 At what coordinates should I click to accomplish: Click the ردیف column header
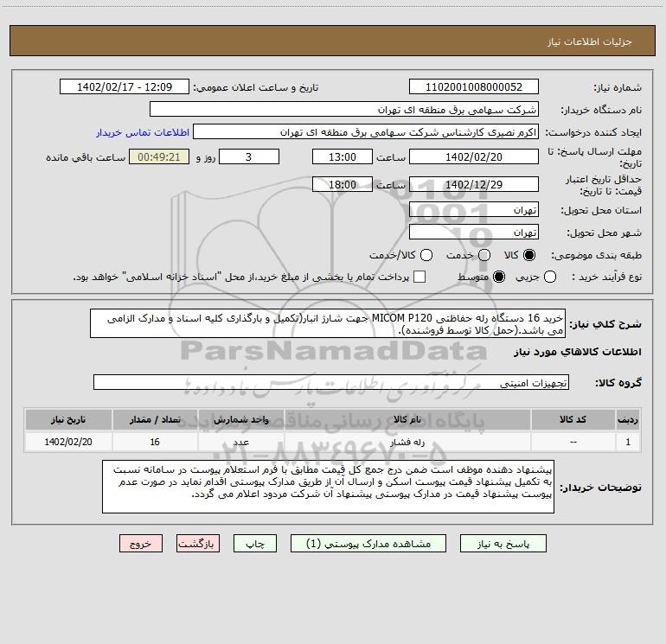(x=628, y=419)
